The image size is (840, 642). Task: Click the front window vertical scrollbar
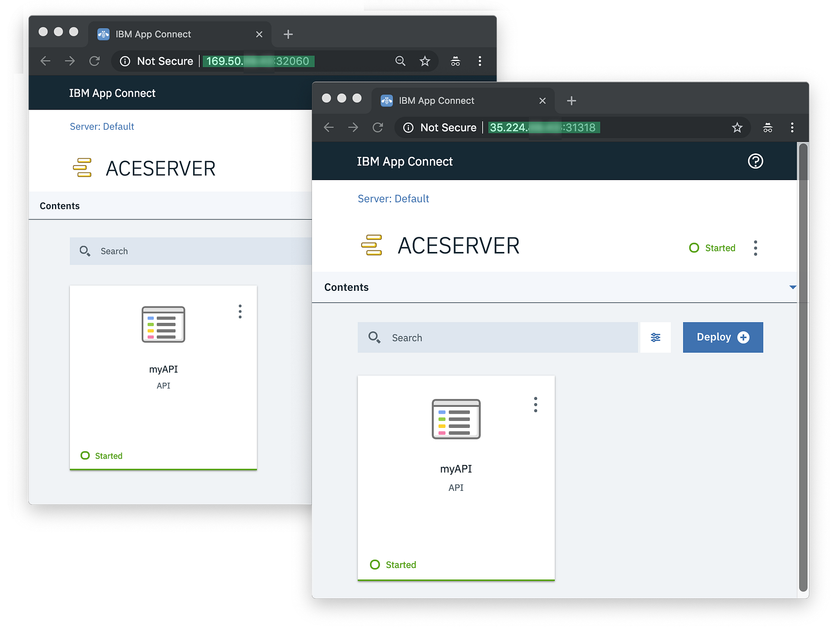click(x=803, y=367)
